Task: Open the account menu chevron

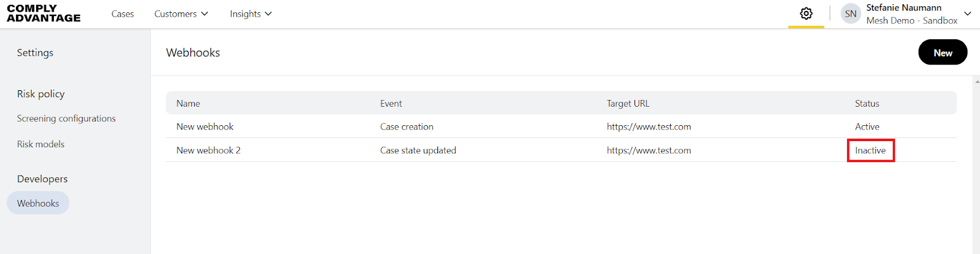Action: click(x=968, y=13)
